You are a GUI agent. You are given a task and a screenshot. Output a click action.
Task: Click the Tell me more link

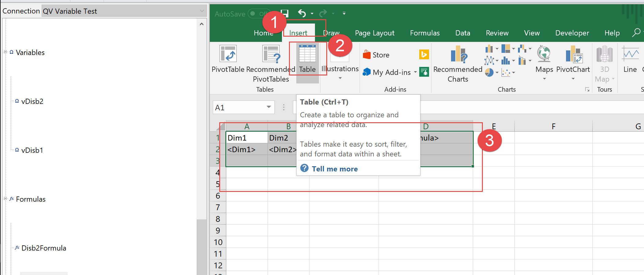tap(335, 169)
